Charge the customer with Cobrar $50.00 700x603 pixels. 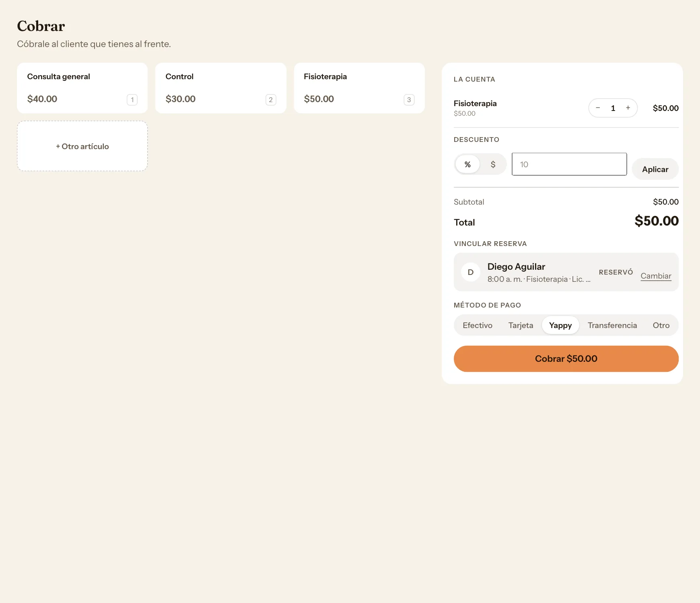566,359
